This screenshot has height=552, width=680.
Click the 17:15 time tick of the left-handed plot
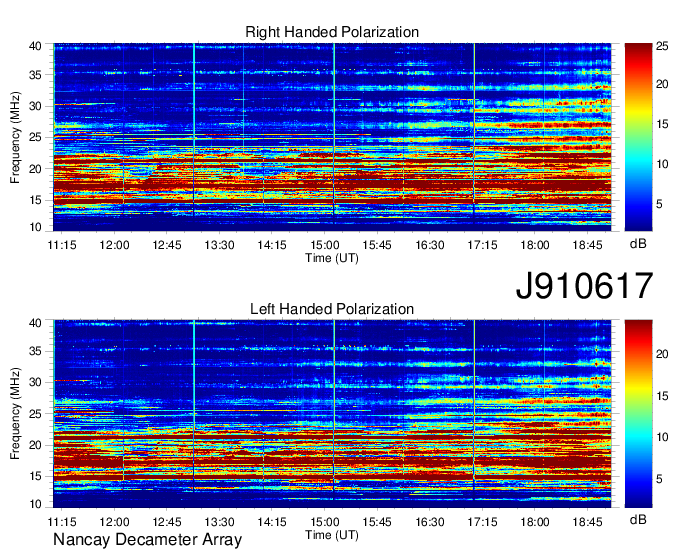(x=482, y=522)
